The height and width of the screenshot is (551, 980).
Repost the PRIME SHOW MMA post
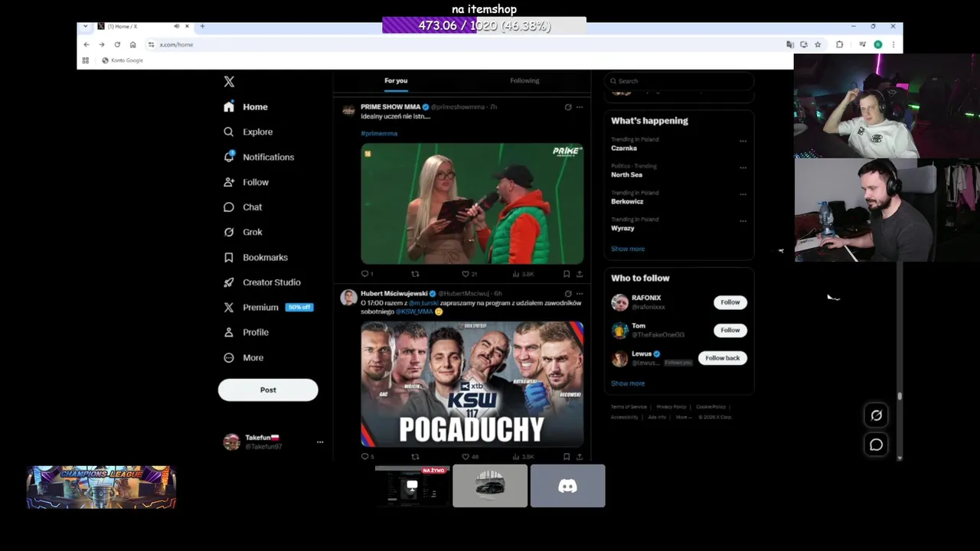pos(415,273)
